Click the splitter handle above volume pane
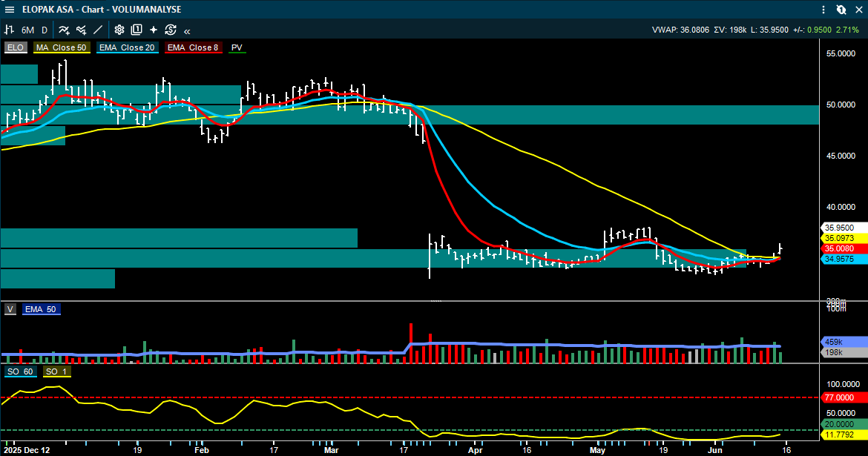This screenshot has width=868, height=456. pyautogui.click(x=436, y=301)
